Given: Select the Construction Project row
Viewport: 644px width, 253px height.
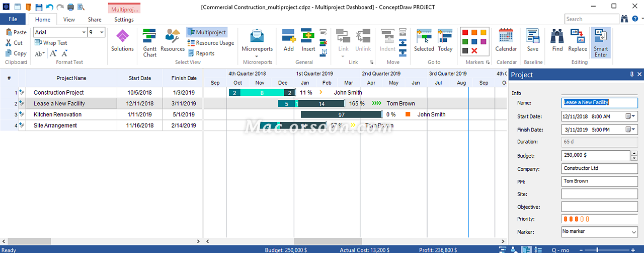Looking at the screenshot, I should (x=101, y=93).
